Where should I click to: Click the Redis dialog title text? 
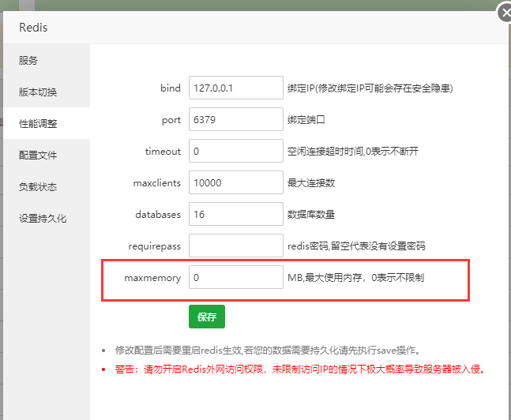click(33, 28)
